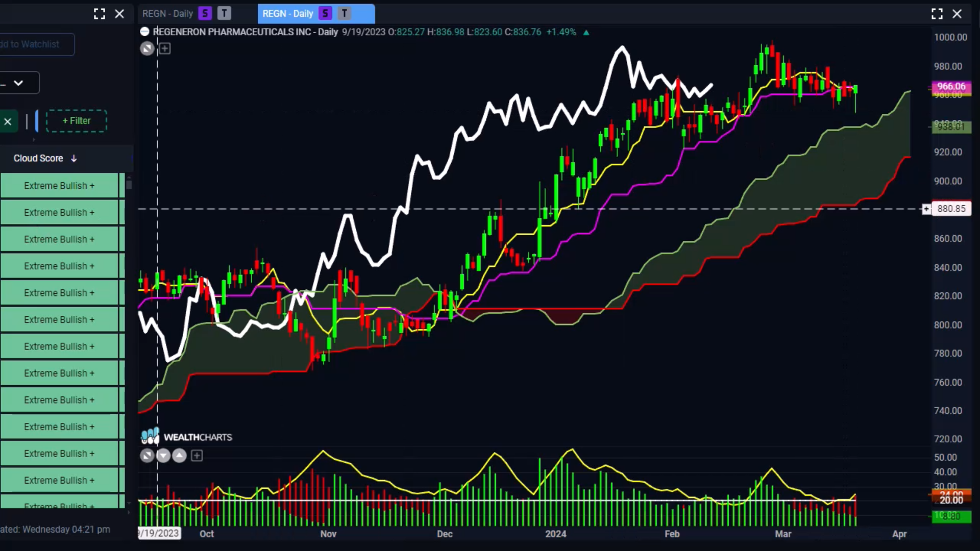Click the 9/19/2023 date label on the time axis
Screen dimensions: 980x551
pos(159,533)
